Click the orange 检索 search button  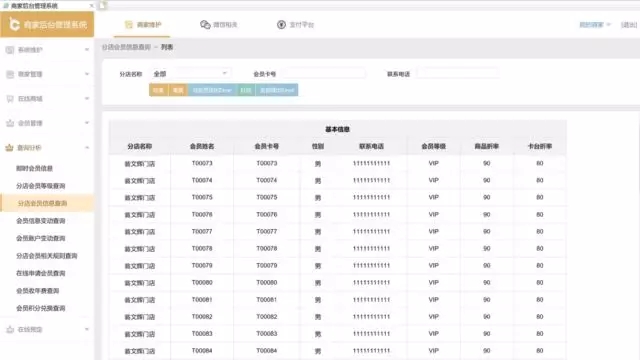(x=158, y=90)
